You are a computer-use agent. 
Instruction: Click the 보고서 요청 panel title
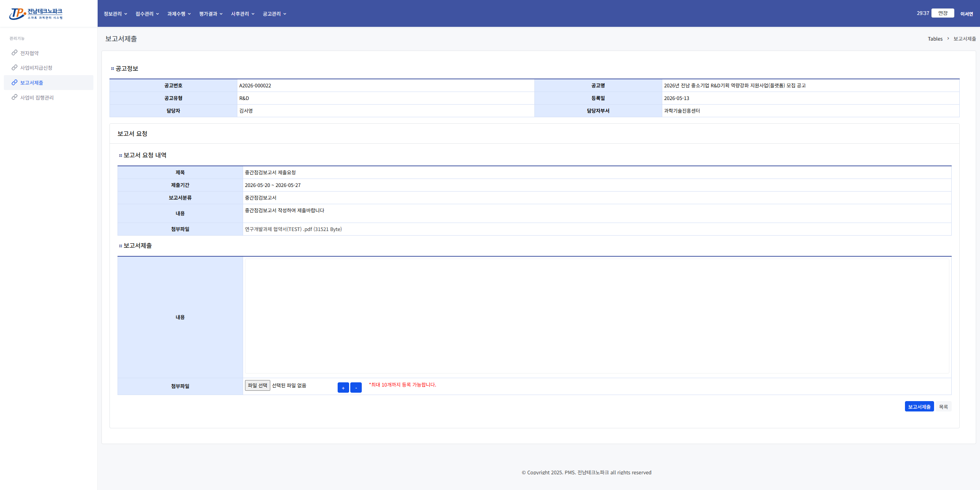click(x=132, y=134)
